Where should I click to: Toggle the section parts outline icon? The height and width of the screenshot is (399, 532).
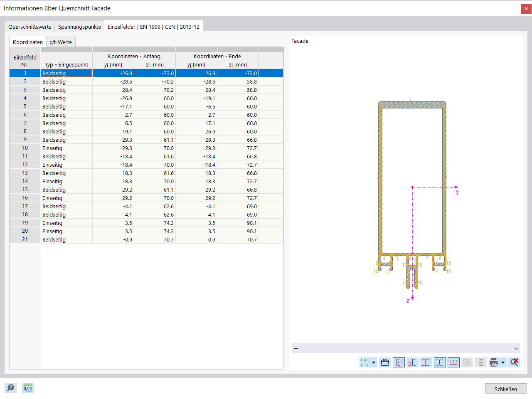click(x=440, y=362)
